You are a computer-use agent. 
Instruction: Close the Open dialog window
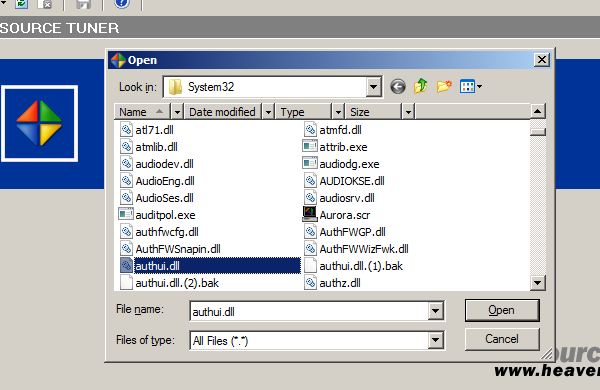point(541,60)
